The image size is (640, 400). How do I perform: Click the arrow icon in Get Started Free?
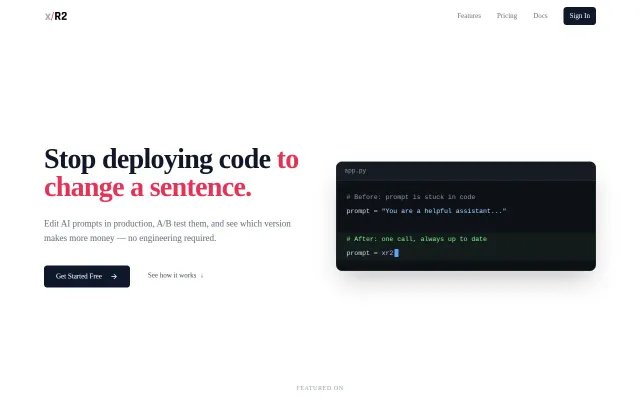[x=114, y=276]
